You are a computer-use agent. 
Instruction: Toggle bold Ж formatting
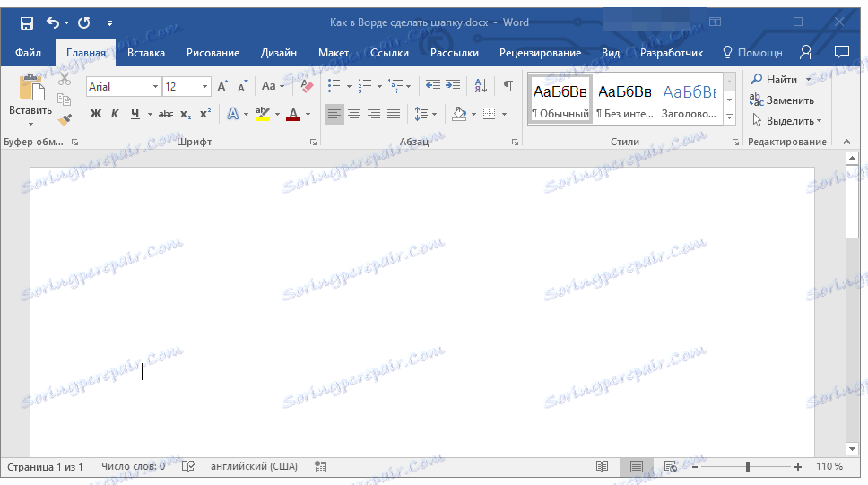[x=96, y=114]
